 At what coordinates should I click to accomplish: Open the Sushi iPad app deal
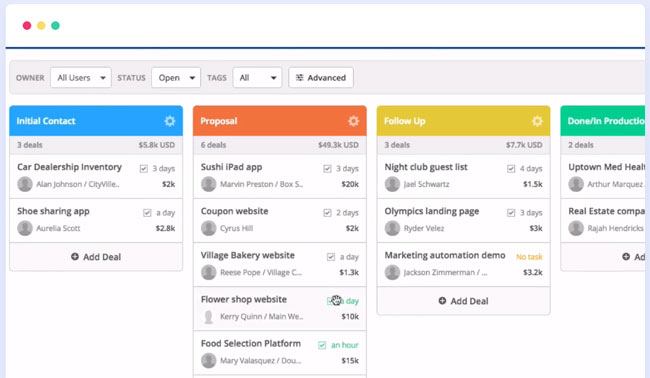tap(231, 167)
